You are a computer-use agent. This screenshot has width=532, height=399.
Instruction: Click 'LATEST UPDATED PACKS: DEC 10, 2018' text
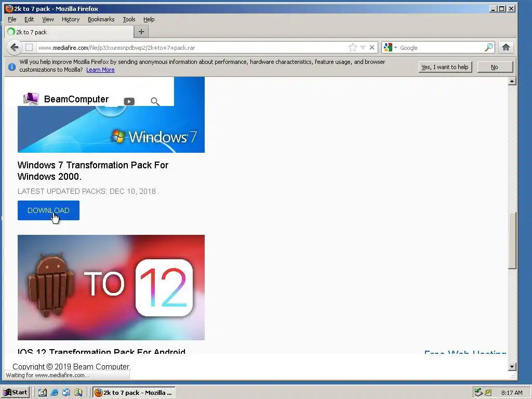87,191
